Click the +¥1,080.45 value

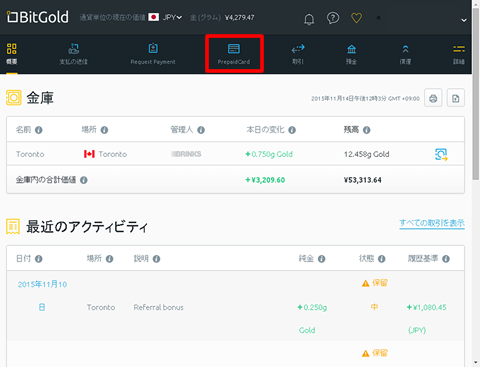tap(427, 307)
